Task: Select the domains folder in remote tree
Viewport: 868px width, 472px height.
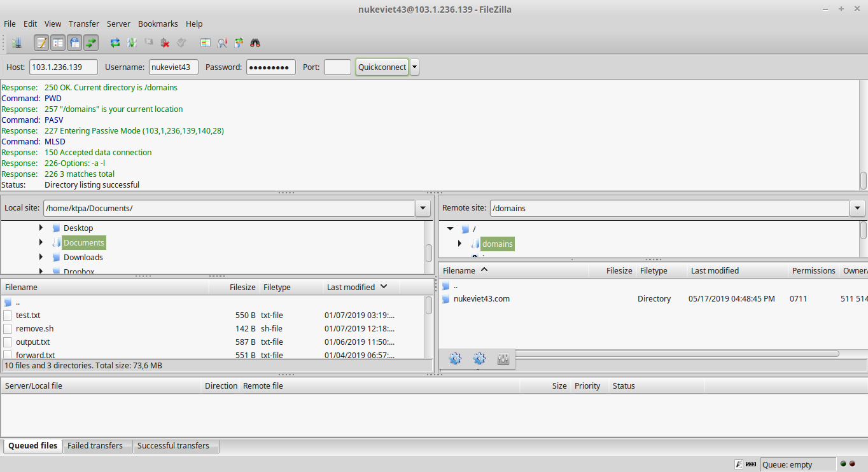Action: (x=497, y=244)
